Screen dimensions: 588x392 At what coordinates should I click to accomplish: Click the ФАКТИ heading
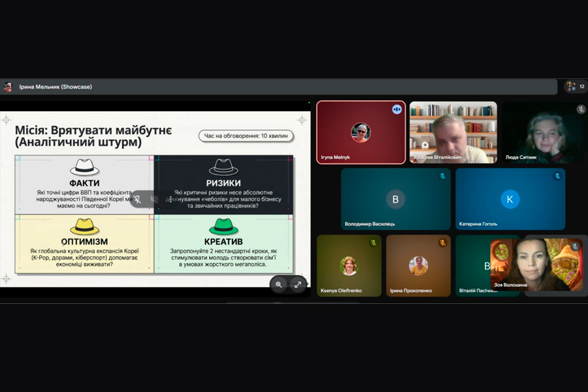pyautogui.click(x=84, y=183)
